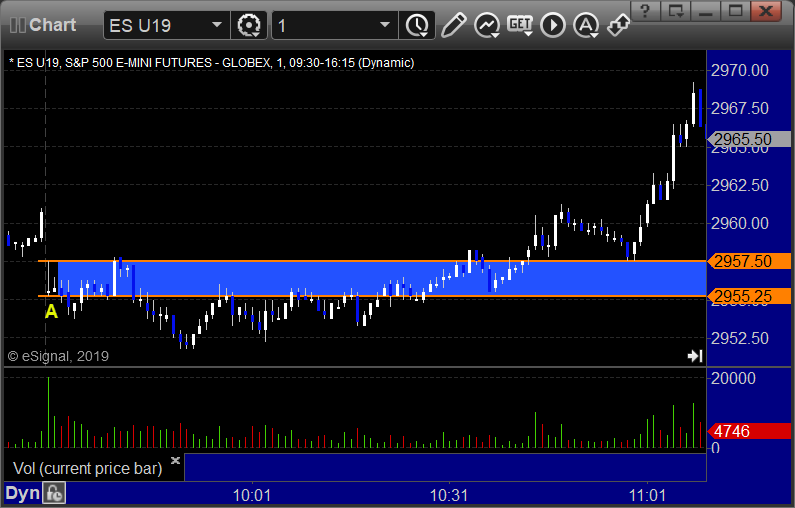The width and height of the screenshot is (795, 508).
Task: Click the GET advanced tools icon
Action: pyautogui.click(x=520, y=25)
